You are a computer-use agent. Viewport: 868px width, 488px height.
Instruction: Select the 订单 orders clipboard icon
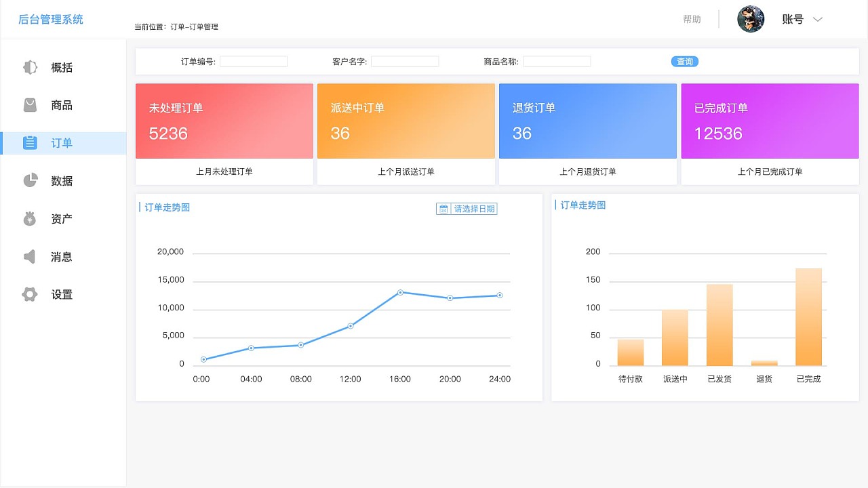point(29,143)
